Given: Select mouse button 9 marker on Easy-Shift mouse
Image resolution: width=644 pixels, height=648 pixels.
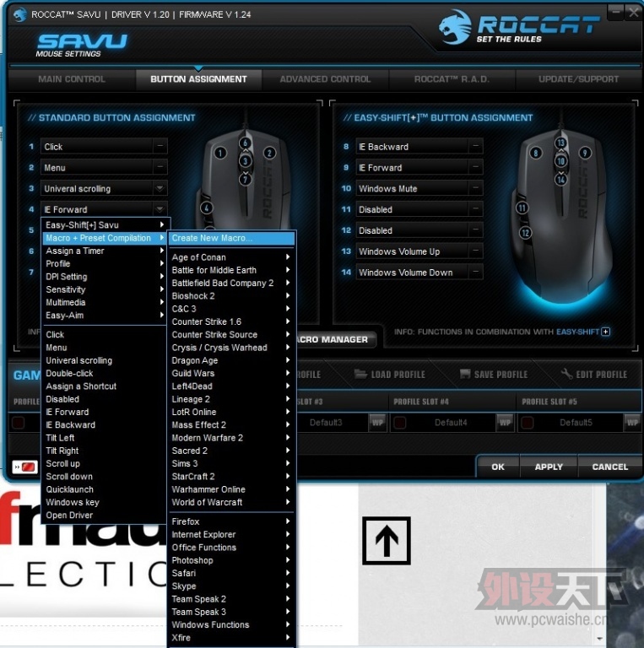Looking at the screenshot, I should point(584,153).
